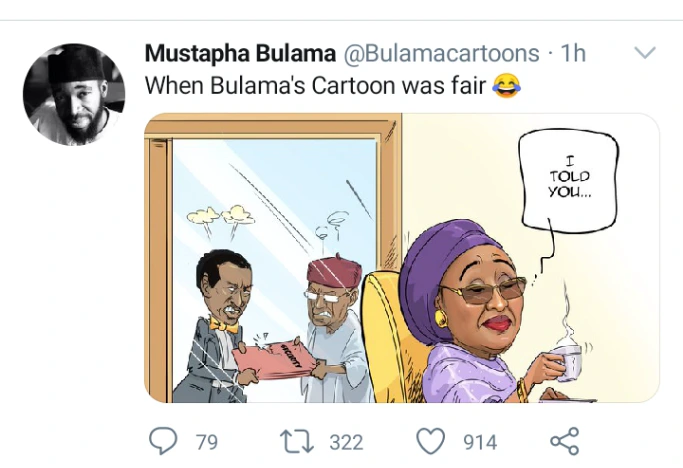Click the 'I TOLD YOU...' speech bubble
Viewport: 683px width, 468px height.
pos(570,180)
